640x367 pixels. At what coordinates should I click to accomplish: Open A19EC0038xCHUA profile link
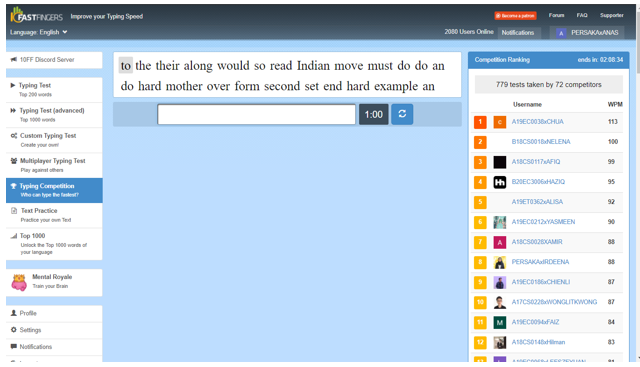coord(538,122)
